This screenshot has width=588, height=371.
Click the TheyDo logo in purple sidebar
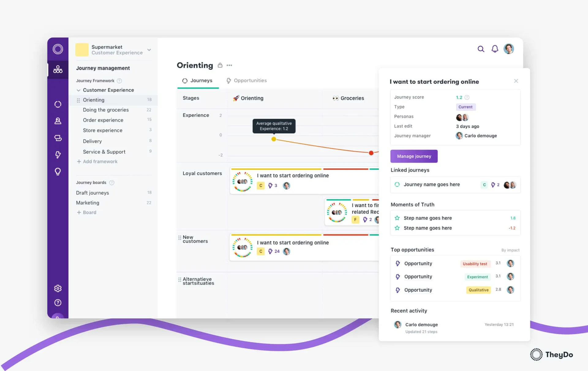coord(58,49)
